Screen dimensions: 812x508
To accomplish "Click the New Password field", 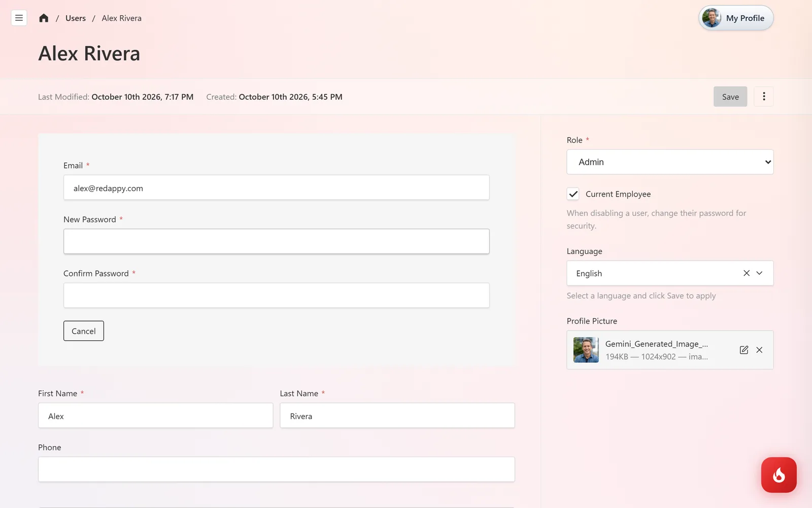I will pyautogui.click(x=277, y=241).
